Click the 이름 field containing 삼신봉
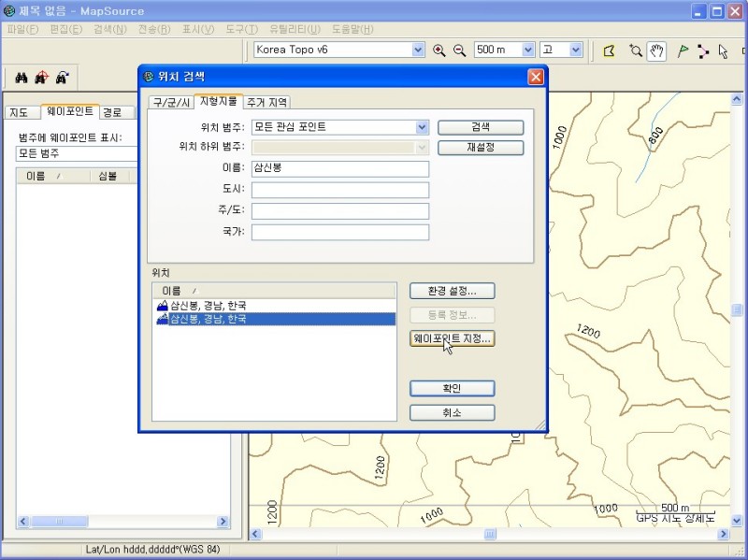The width and height of the screenshot is (748, 560). 340,169
